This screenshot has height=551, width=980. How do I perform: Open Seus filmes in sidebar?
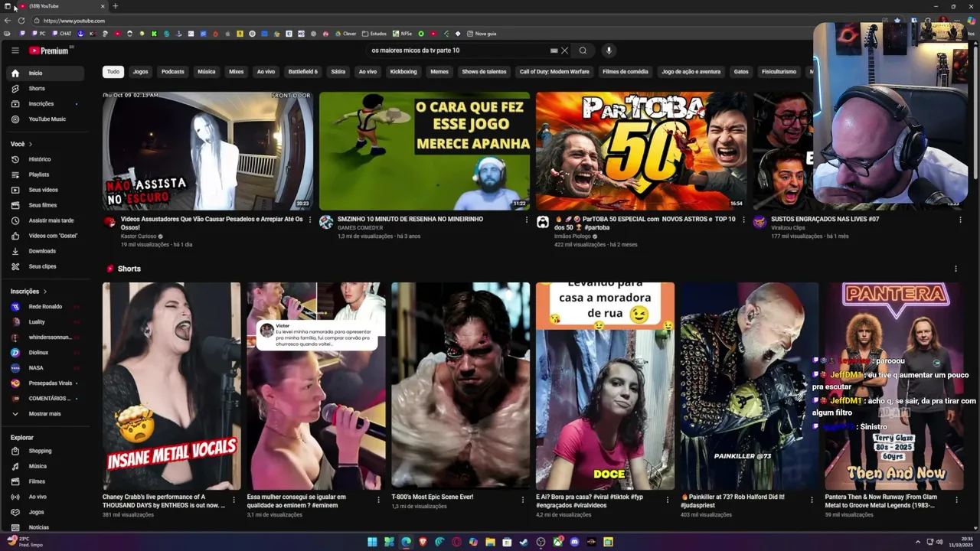tap(46, 205)
